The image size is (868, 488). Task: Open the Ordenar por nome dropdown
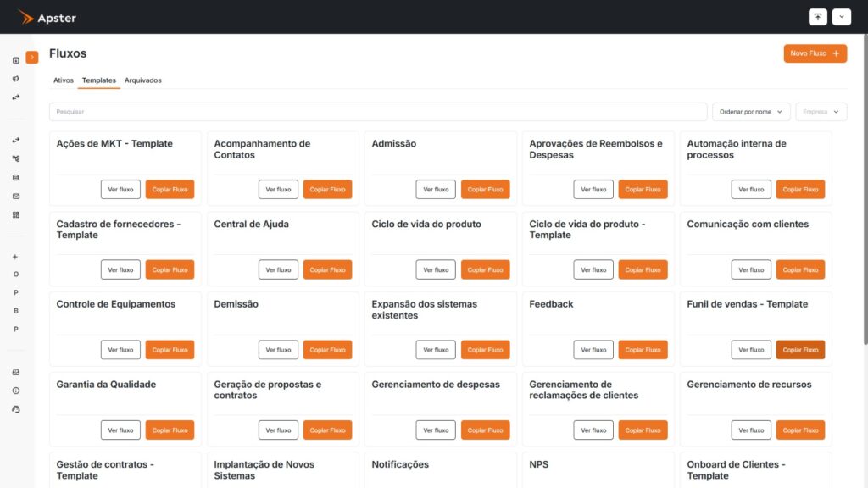tap(751, 112)
